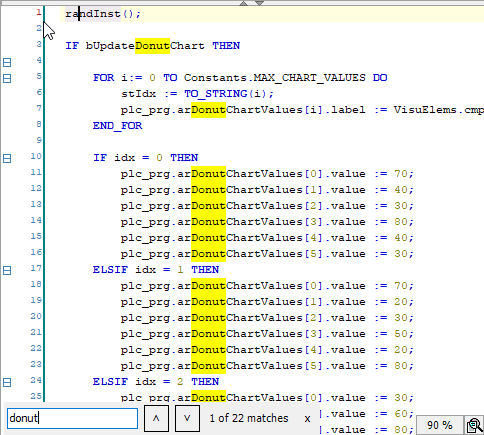Click value 40 on line 12

click(x=401, y=190)
